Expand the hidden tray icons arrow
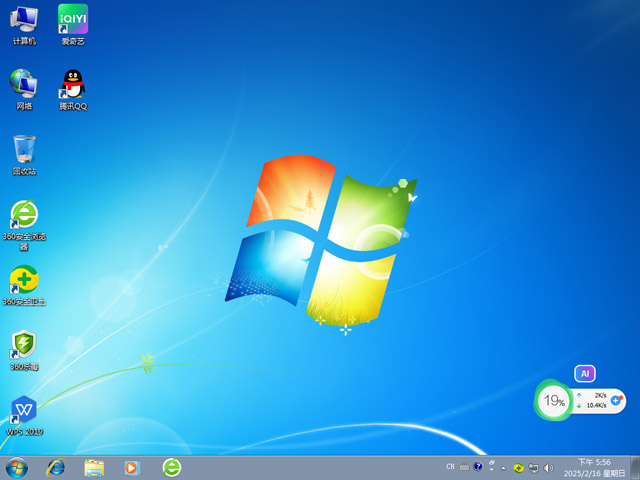The width and height of the screenshot is (640, 480). 505,467
